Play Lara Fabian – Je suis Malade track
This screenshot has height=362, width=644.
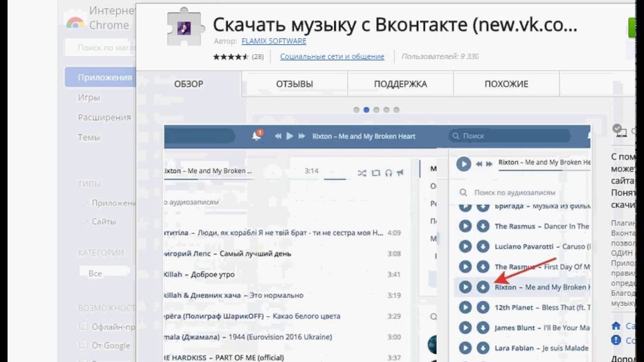coord(465,348)
